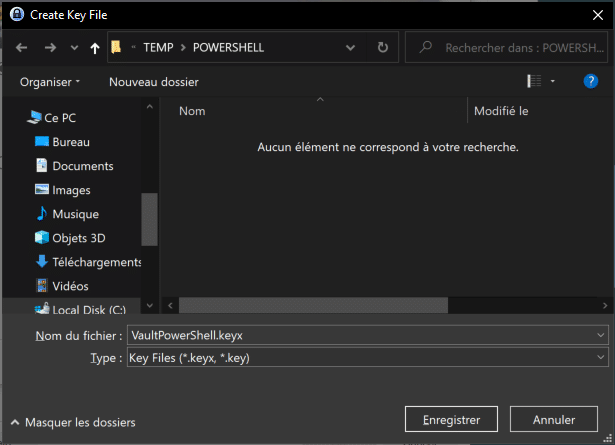This screenshot has height=445, width=615.
Task: Expand the view options dropdown arrow
Action: (x=553, y=81)
